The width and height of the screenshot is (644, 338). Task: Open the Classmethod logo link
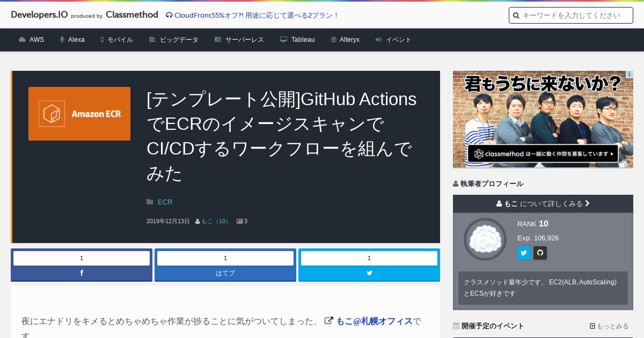point(132,14)
